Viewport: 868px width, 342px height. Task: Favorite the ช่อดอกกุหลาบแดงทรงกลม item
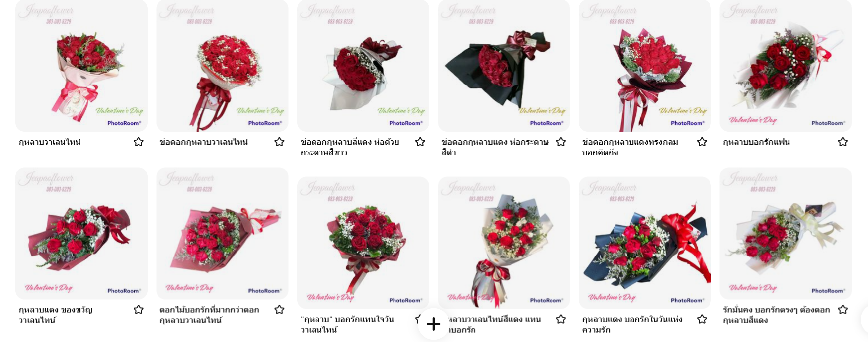coord(702,142)
